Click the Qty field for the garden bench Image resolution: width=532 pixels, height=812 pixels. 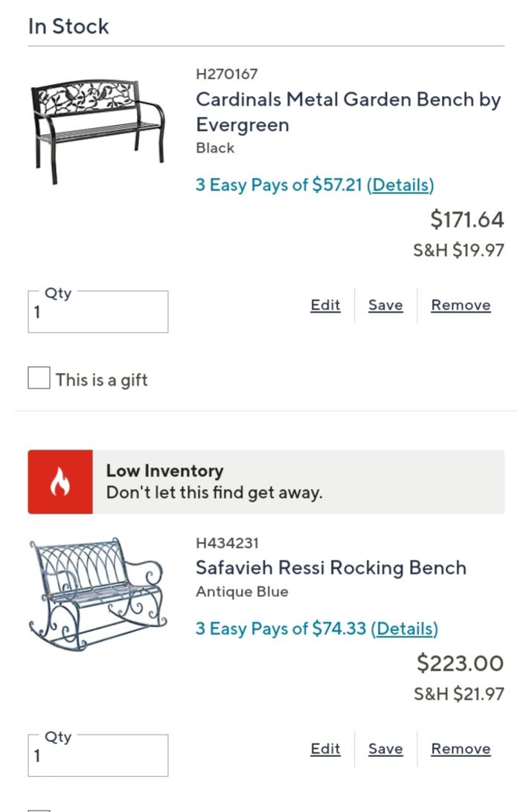97,312
